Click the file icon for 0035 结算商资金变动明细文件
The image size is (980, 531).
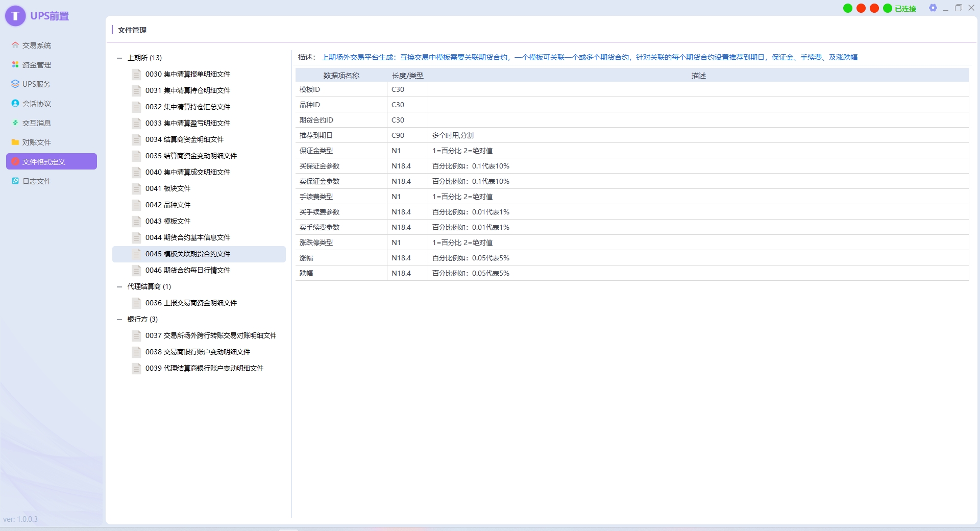tap(136, 156)
